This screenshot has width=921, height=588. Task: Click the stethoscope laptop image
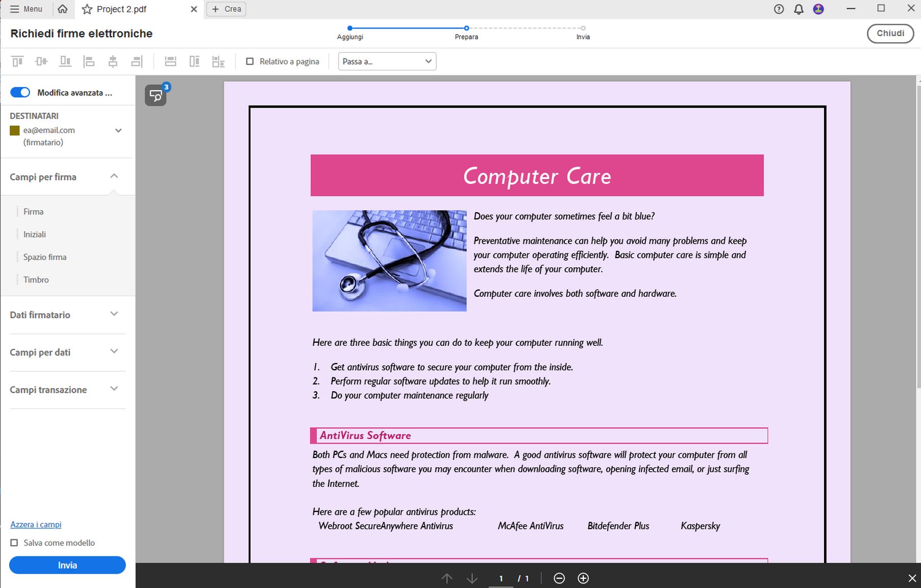389,261
